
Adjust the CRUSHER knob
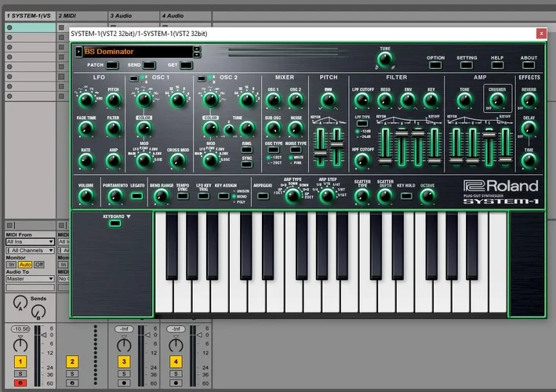[x=497, y=100]
